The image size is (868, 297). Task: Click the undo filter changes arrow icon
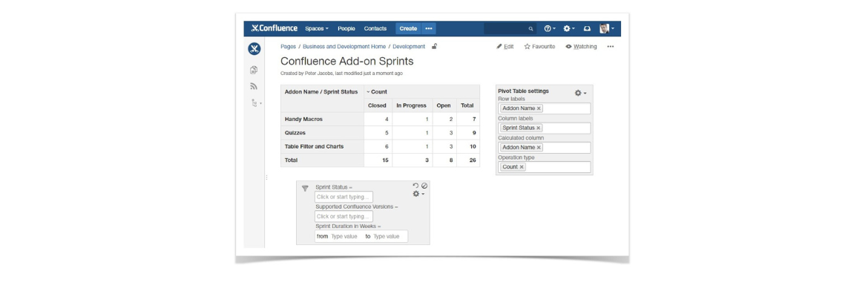coord(416,186)
